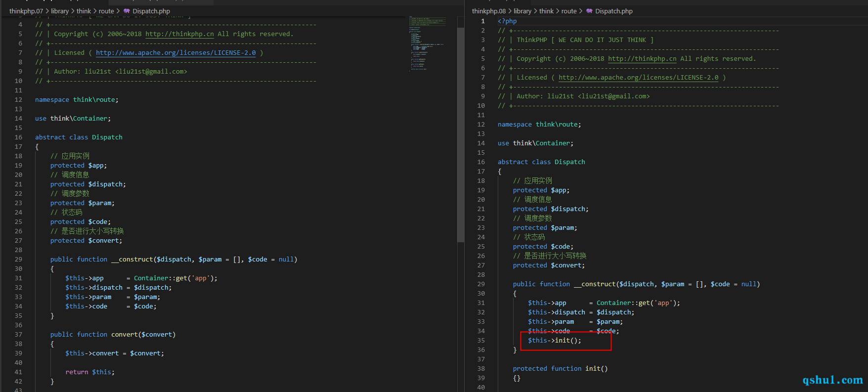Open the think breadcrumb in thinkphp.07 editor

click(84, 11)
